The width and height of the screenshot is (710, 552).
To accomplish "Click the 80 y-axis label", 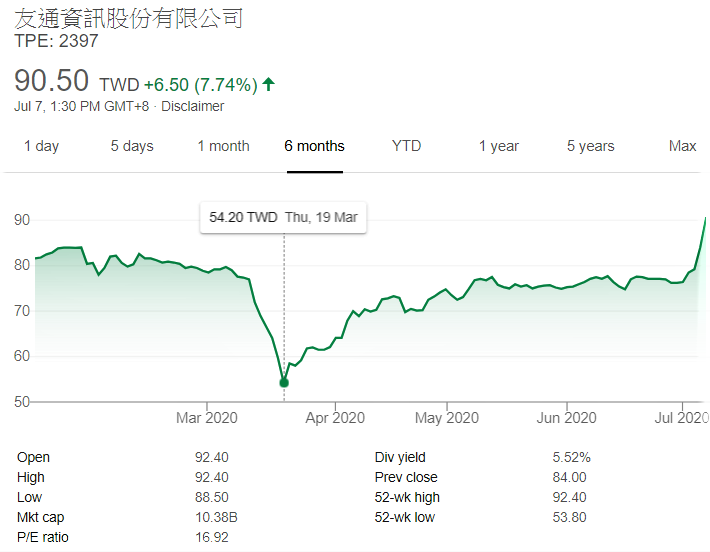I will click(x=22, y=265).
